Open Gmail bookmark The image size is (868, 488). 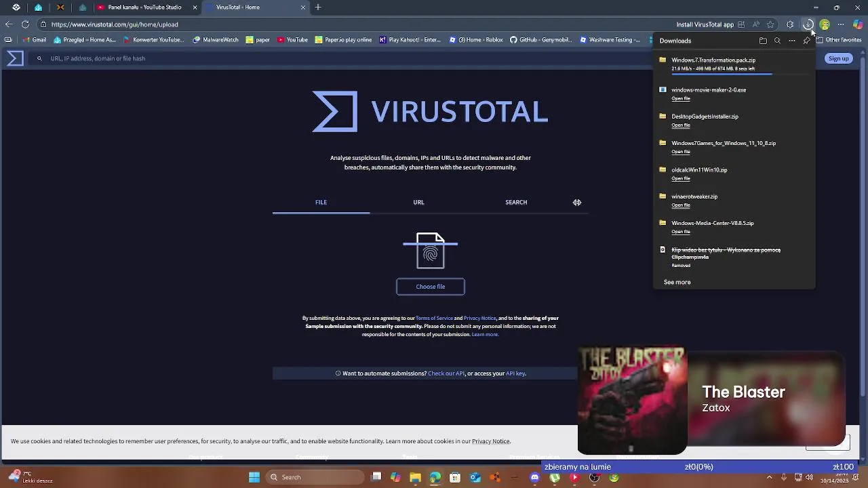[35, 40]
